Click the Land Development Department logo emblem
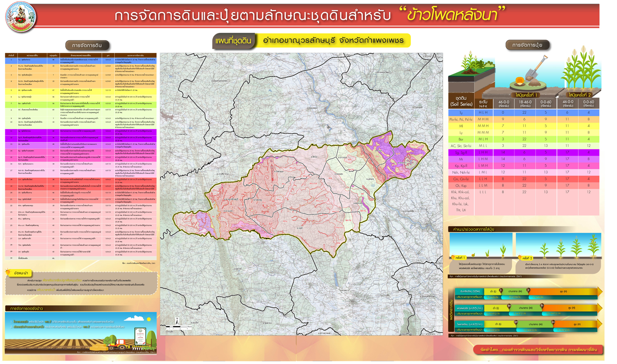The width and height of the screenshot is (617, 364). click(x=21, y=17)
